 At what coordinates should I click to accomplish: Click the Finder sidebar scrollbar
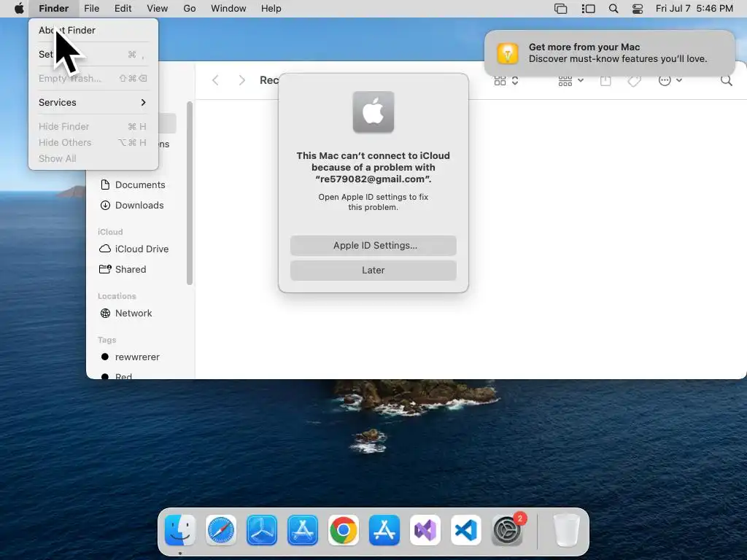190,192
